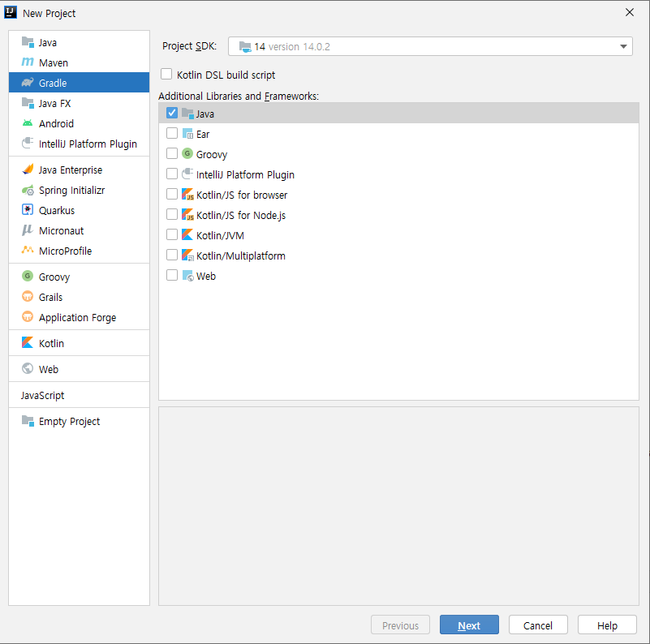Image resolution: width=650 pixels, height=644 pixels.
Task: Enable Kotlin DSL build script checkbox
Action: tap(166, 74)
